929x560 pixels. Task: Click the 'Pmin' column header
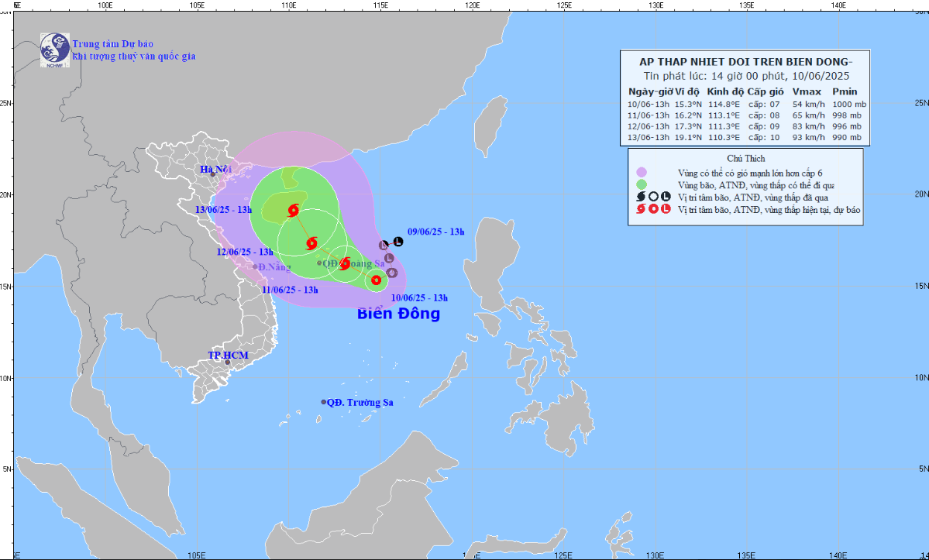point(845,91)
